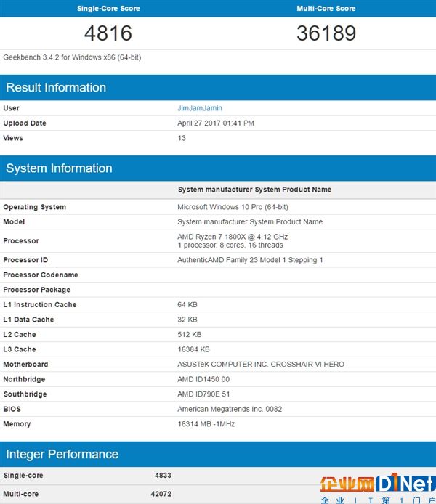Select AMD Ryzen 7 1800X @ 4.12 GHz text
This screenshot has height=504, width=436.
coord(233,237)
